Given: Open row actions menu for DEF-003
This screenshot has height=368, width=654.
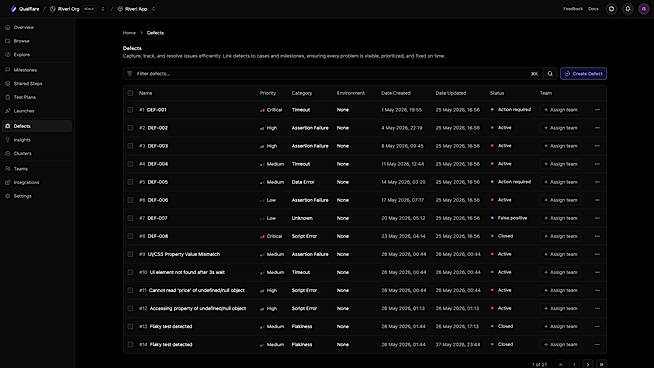Looking at the screenshot, I should click(x=597, y=146).
